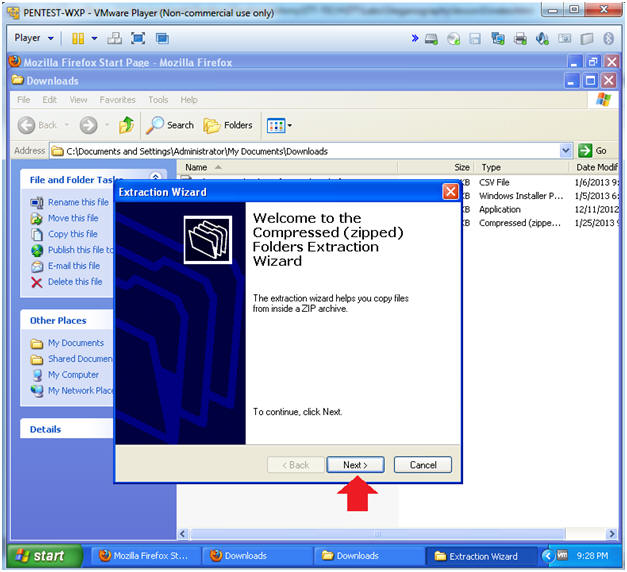This screenshot has height=572, width=627.
Task: Click the Go button next to address bar
Action: click(x=593, y=151)
